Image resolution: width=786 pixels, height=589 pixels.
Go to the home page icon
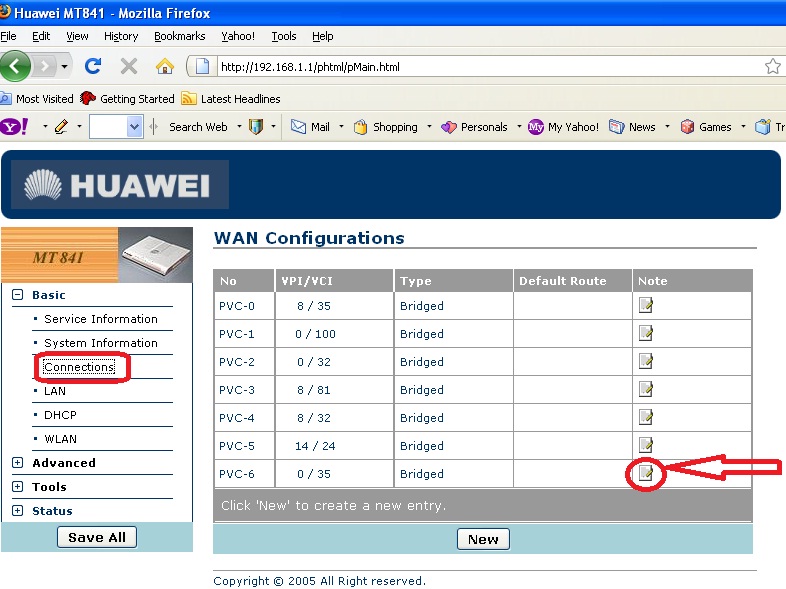point(164,66)
